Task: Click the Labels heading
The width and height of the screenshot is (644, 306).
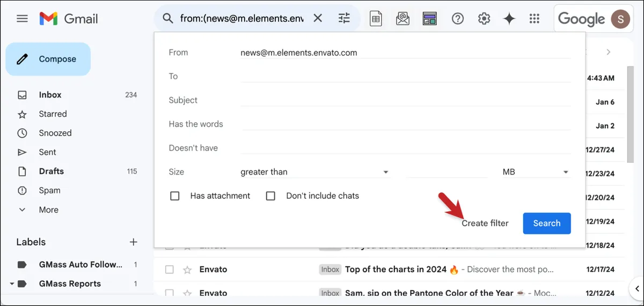Action: coord(31,242)
